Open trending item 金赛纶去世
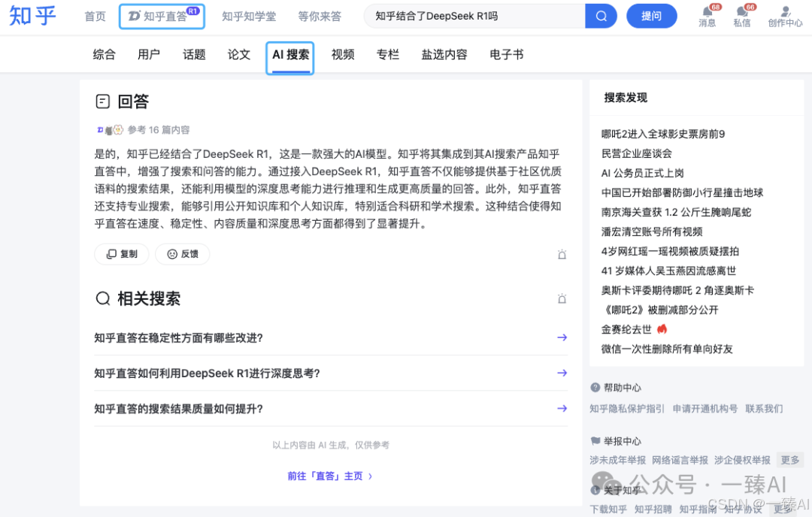Image resolution: width=812 pixels, height=517 pixels. pos(626,329)
